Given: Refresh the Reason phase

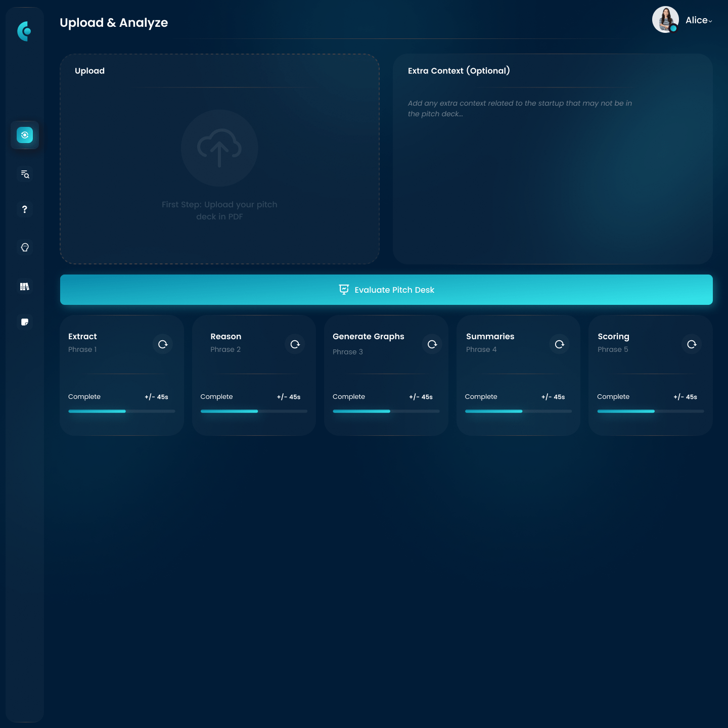Looking at the screenshot, I should coord(295,344).
